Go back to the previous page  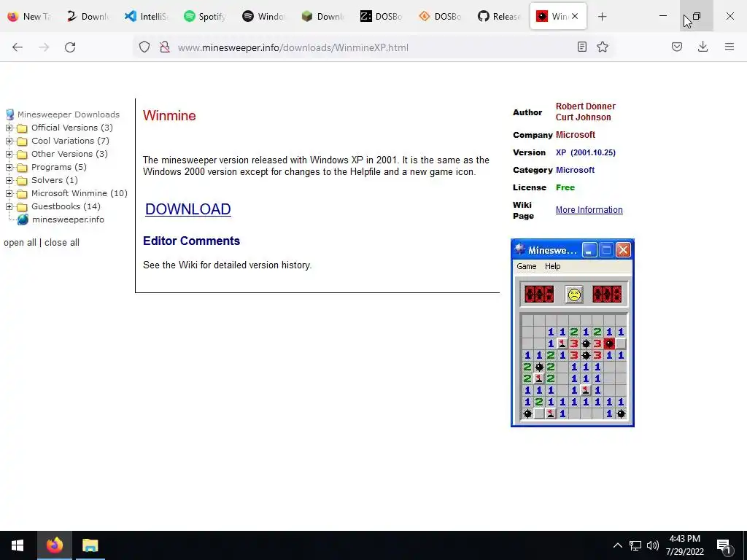[x=18, y=47]
